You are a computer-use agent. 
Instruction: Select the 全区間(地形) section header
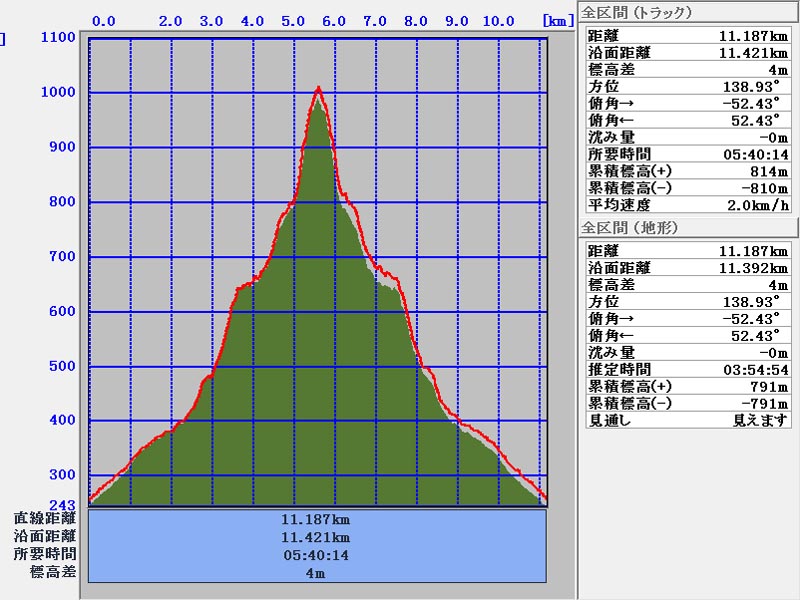[x=631, y=227]
